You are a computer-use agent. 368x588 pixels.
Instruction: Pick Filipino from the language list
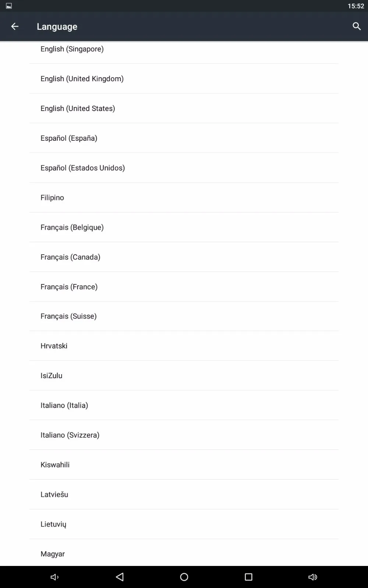184,198
